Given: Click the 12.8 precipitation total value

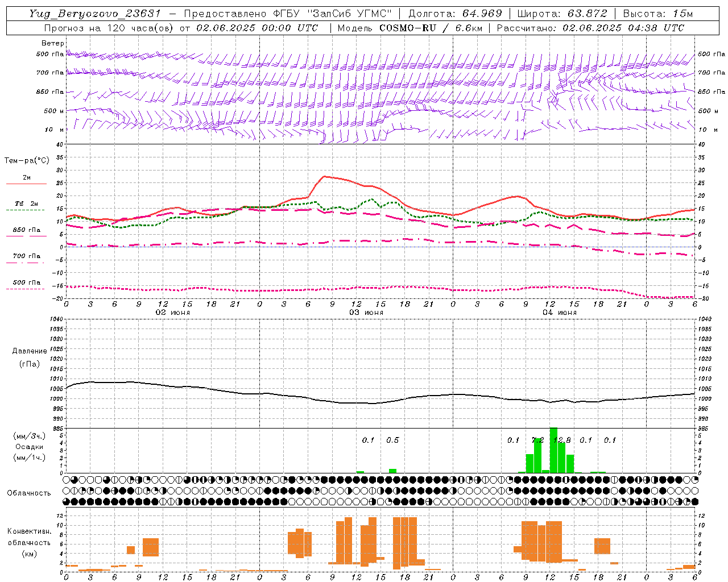Looking at the screenshot, I should pos(562,440).
